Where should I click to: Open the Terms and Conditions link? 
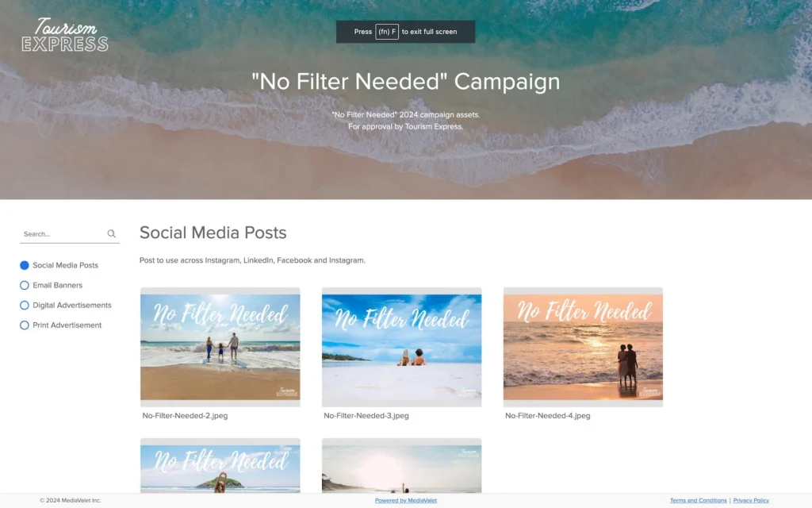tap(698, 500)
